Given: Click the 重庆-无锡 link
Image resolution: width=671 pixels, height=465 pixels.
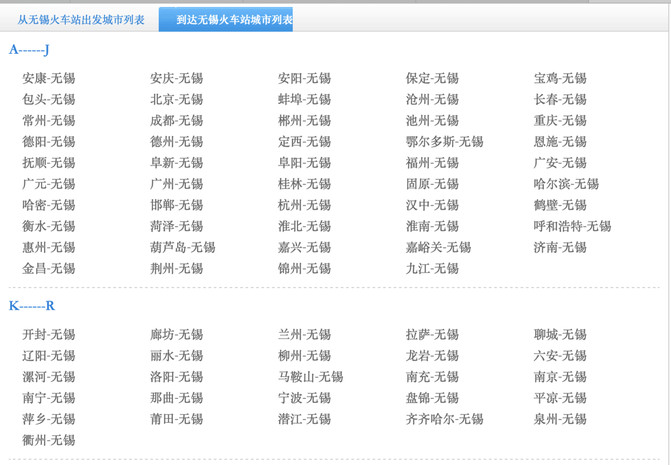Looking at the screenshot, I should [560, 121].
